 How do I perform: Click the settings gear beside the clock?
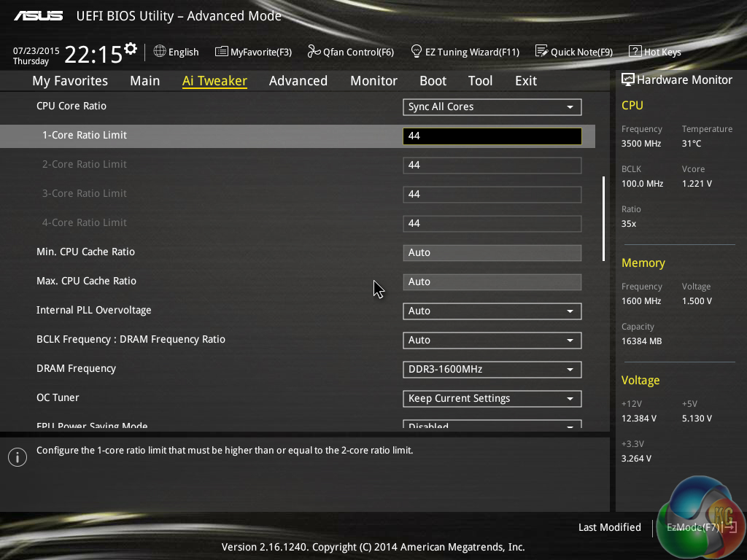131,49
